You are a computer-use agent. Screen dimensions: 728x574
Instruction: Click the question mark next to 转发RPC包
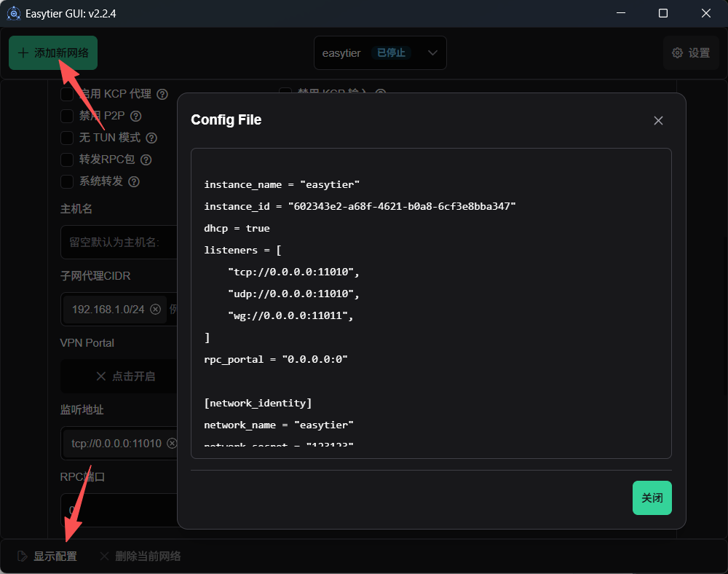(146, 160)
